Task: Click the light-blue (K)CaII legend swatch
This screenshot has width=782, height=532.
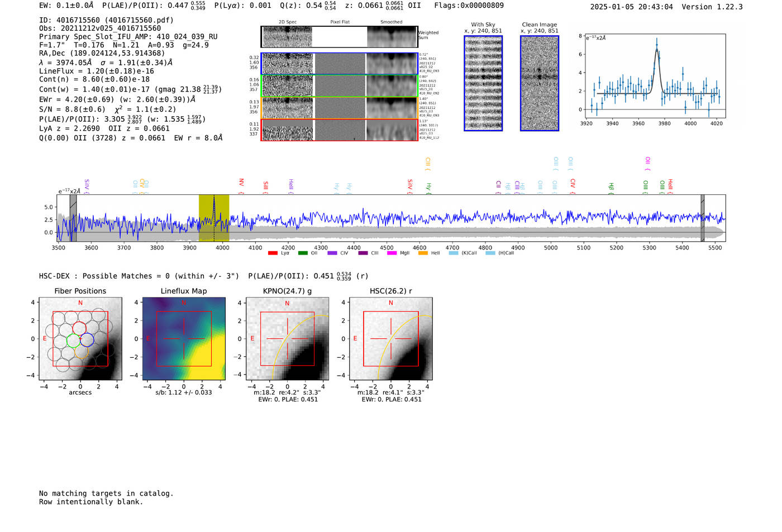Action: [x=454, y=253]
